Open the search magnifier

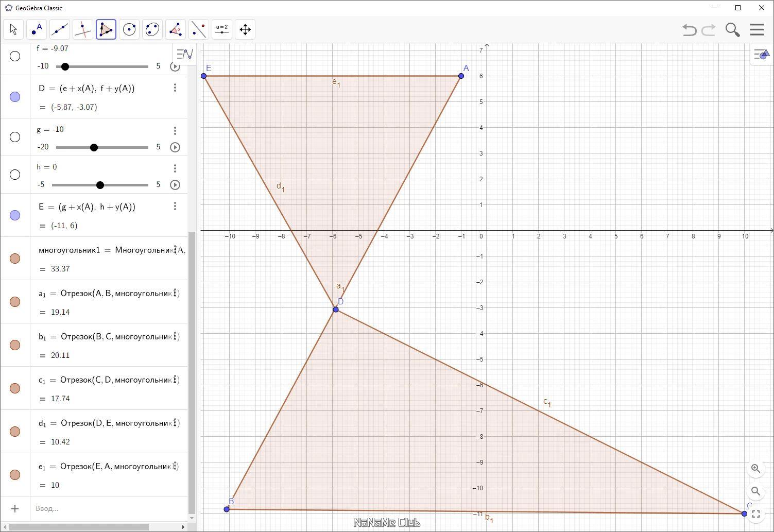click(732, 30)
